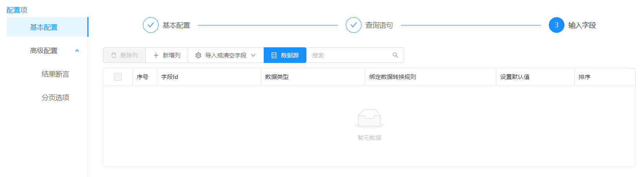The height and width of the screenshot is (177, 644).
Task: Open 分页选项 in the sidebar
Action: click(55, 97)
